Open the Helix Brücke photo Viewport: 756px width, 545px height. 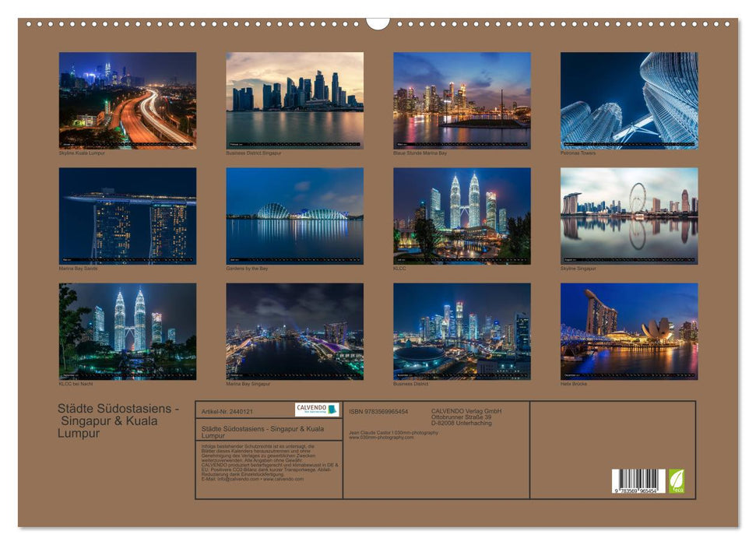pyautogui.click(x=629, y=332)
